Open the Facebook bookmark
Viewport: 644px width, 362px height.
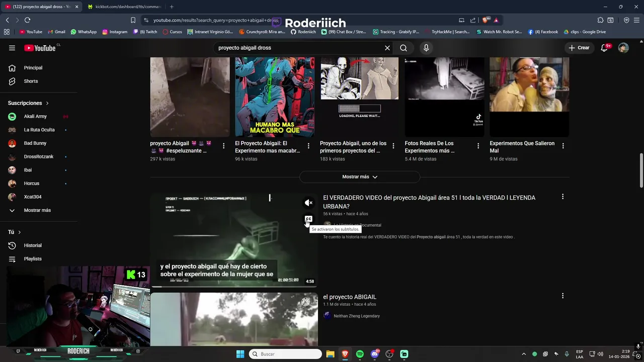[543, 32]
